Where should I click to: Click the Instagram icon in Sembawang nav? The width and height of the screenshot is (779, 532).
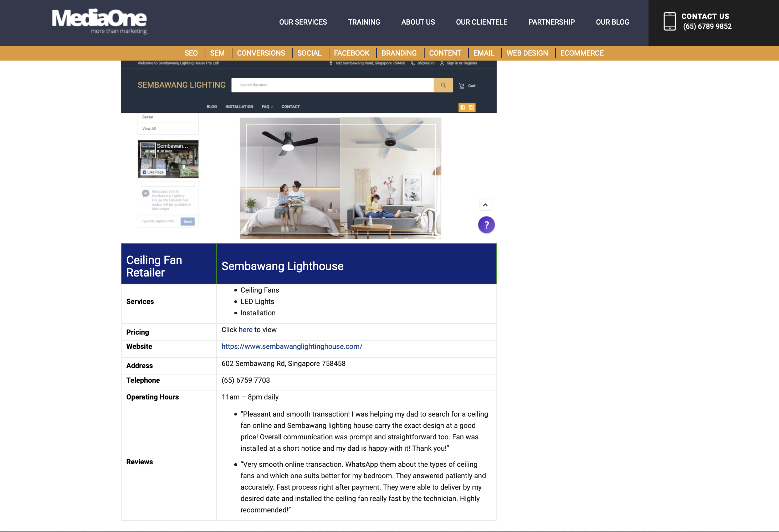click(x=471, y=107)
